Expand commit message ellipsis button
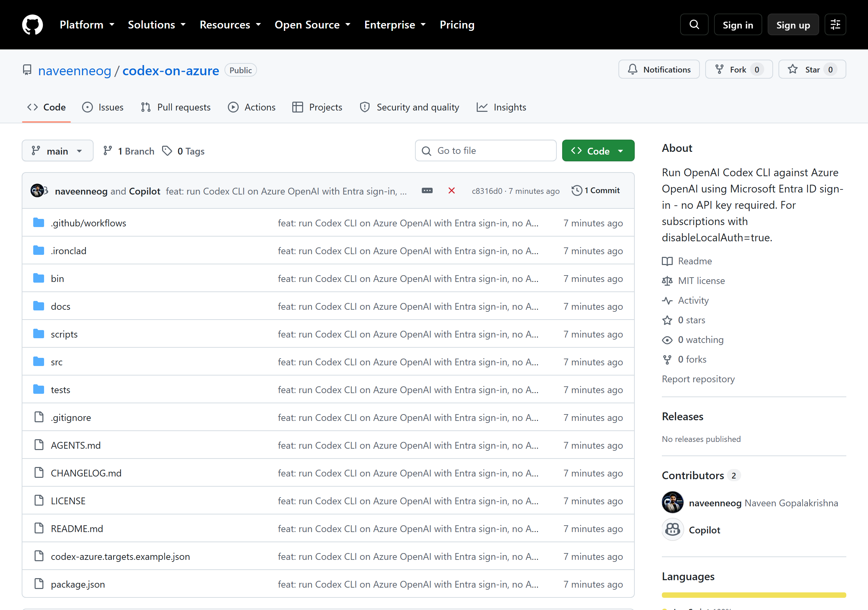This screenshot has height=610, width=868. [427, 190]
